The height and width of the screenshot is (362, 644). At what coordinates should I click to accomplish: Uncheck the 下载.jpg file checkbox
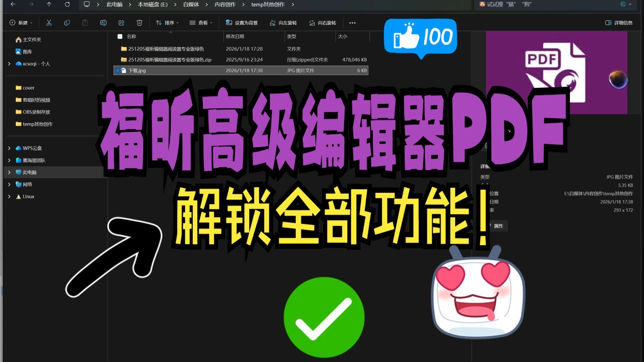[x=118, y=70]
